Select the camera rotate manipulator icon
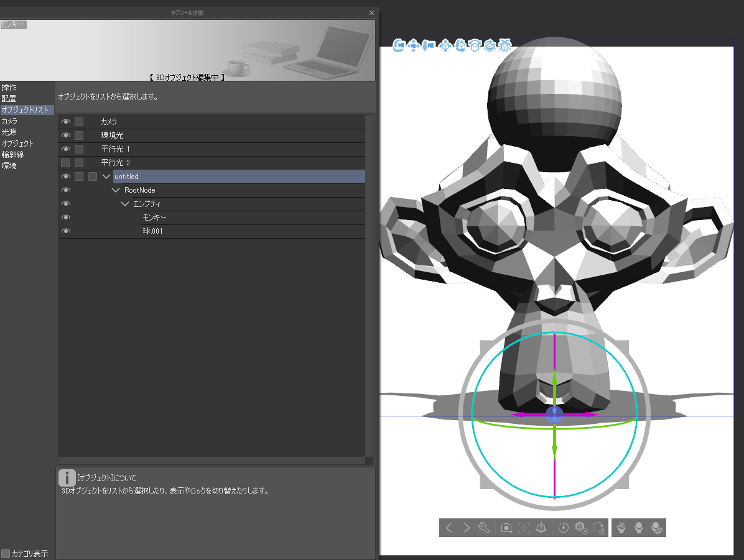The height and width of the screenshot is (560, 744). 398,45
